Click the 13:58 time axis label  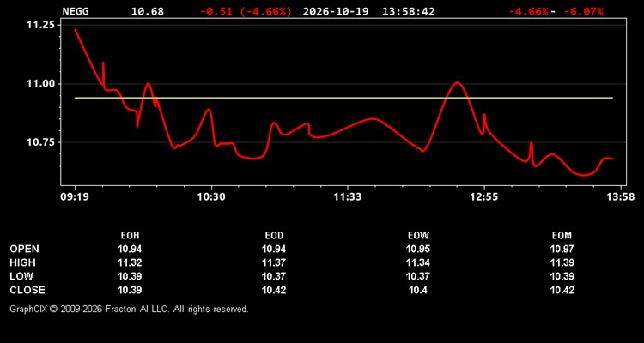click(x=620, y=196)
